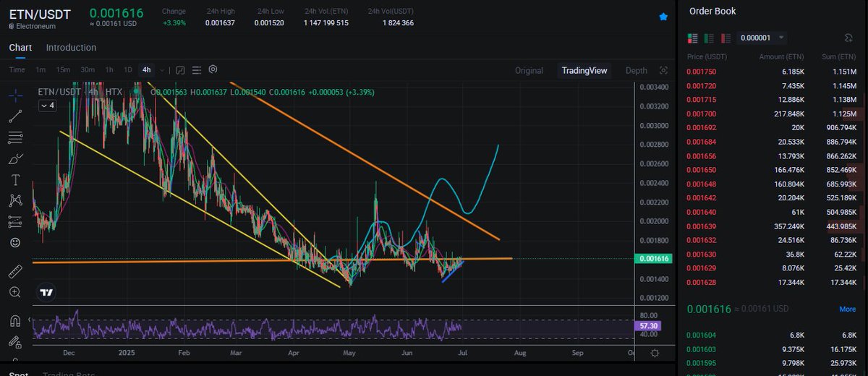
Task: Select the Original chart view
Action: coord(529,70)
